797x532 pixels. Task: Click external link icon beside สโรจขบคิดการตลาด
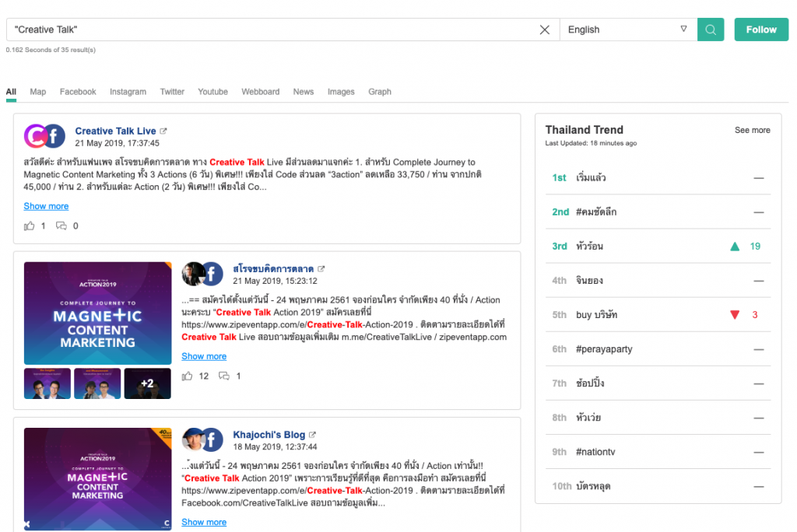(321, 269)
